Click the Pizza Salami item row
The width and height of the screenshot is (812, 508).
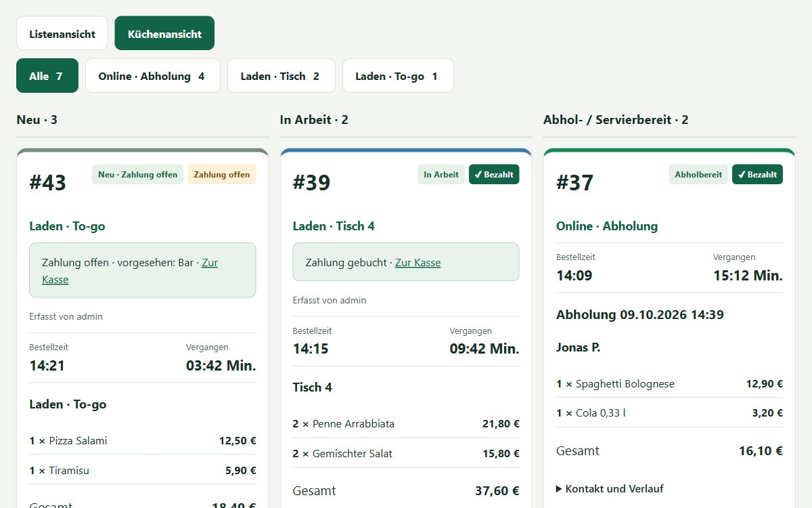click(143, 440)
